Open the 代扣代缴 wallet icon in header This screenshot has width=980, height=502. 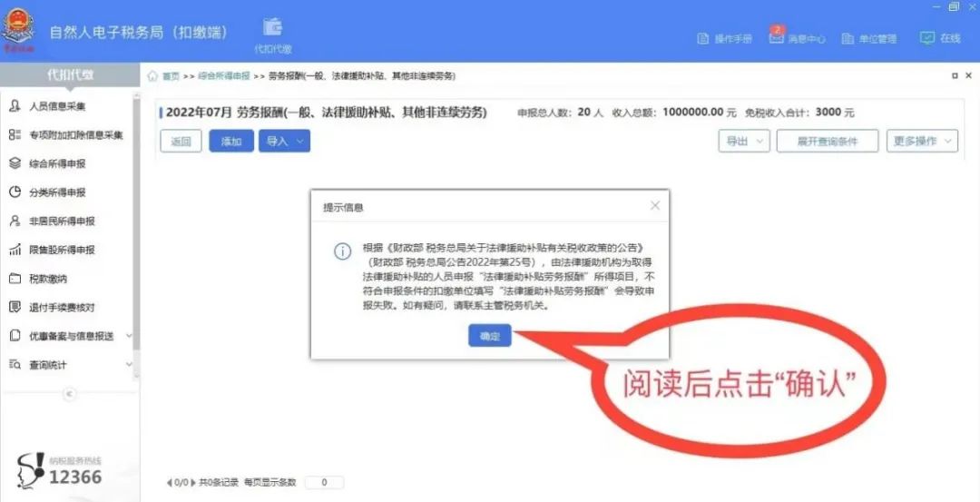[x=272, y=27]
